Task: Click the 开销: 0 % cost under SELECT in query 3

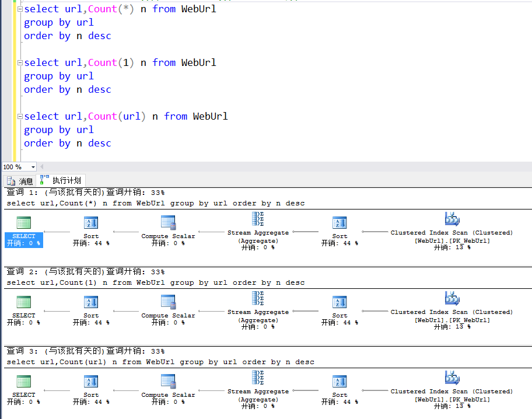Action: 24,402
